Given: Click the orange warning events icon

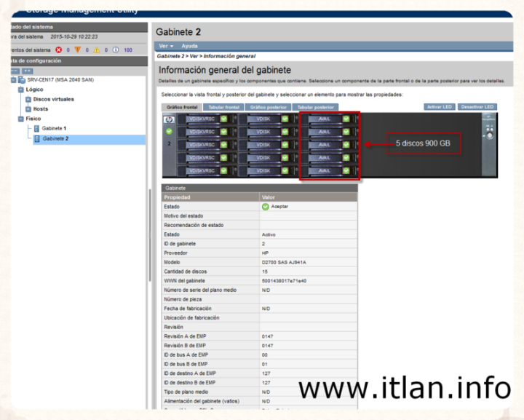Looking at the screenshot, I should coord(79,50).
